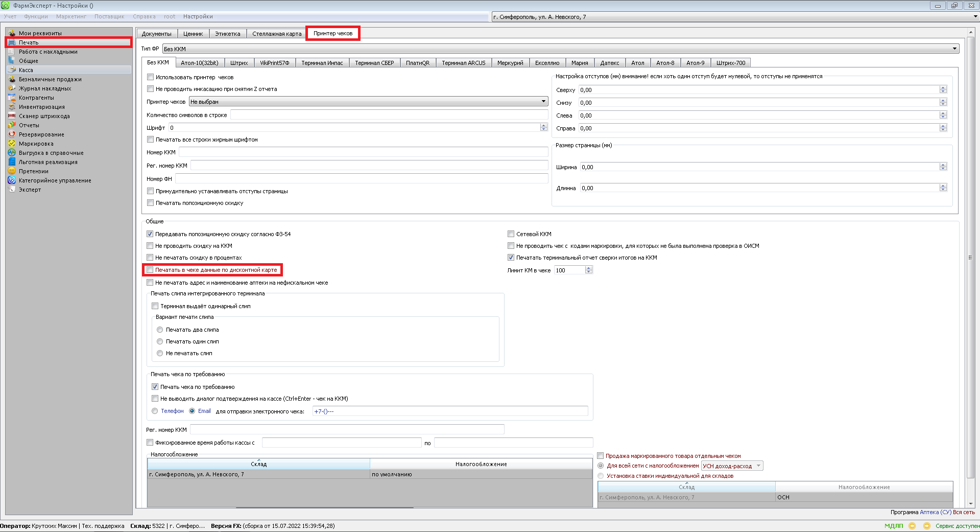
Task: Select the Печатать два слипа radio option
Action: click(160, 330)
